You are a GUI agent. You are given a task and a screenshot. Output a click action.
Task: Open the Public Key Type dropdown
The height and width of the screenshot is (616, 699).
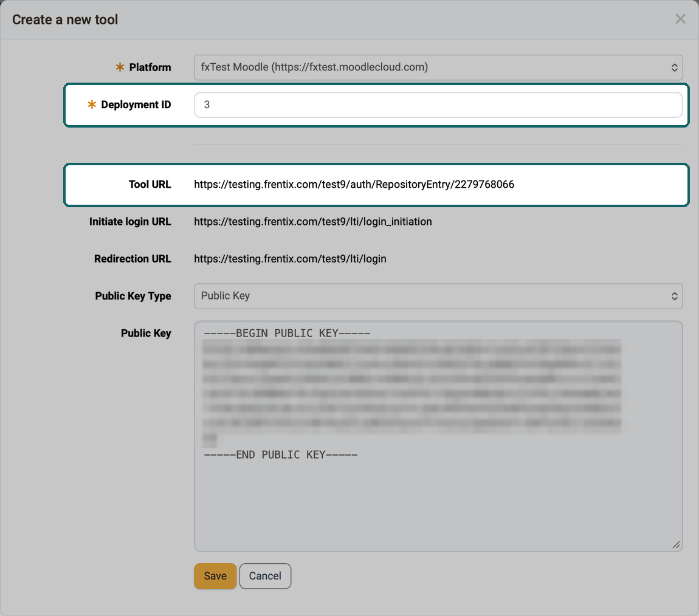[438, 296]
